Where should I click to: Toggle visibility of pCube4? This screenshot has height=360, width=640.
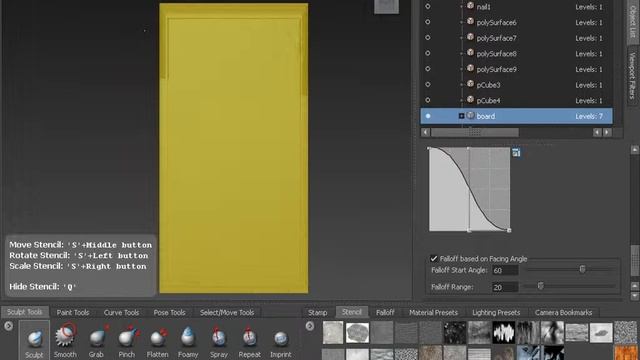coord(428,100)
